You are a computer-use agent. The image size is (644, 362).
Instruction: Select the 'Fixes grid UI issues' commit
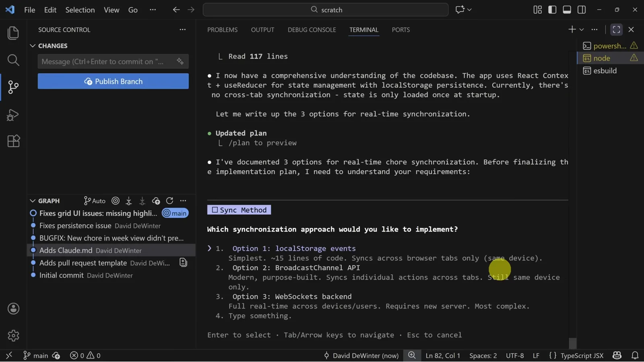(98, 213)
